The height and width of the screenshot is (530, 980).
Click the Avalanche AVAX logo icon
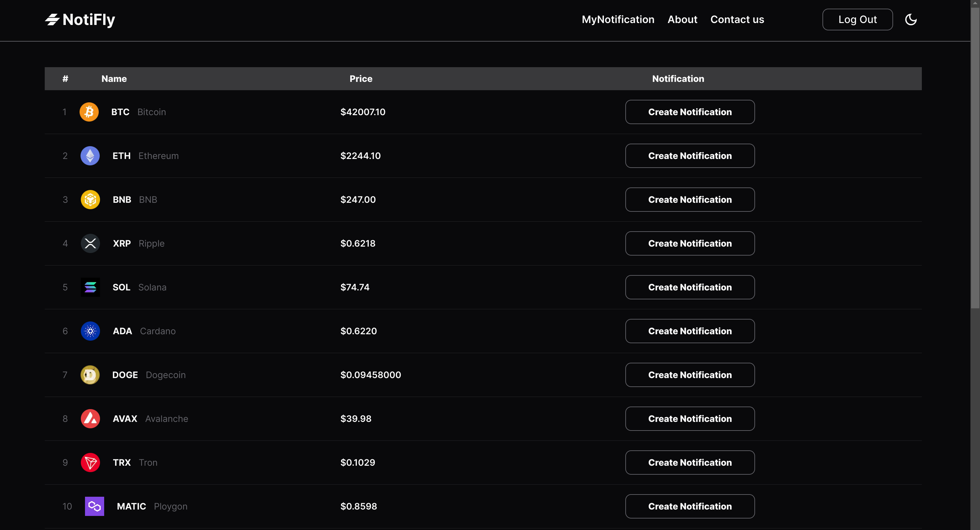(90, 418)
